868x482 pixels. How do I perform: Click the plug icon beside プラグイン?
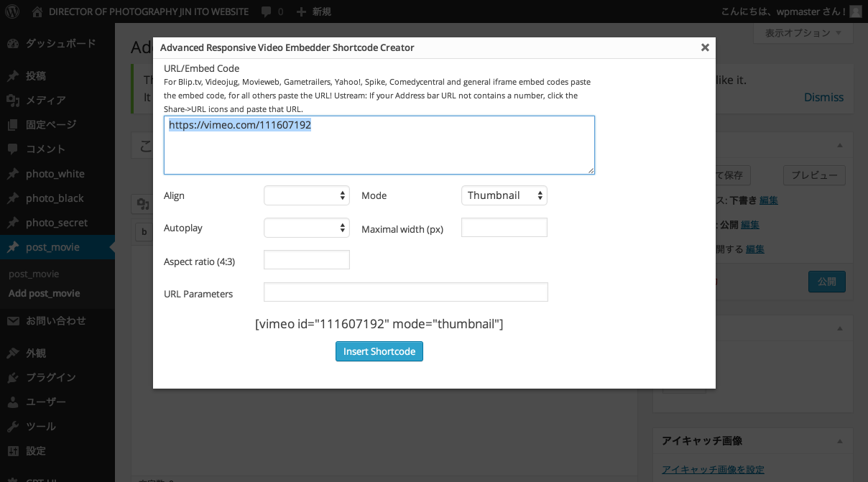coord(13,377)
